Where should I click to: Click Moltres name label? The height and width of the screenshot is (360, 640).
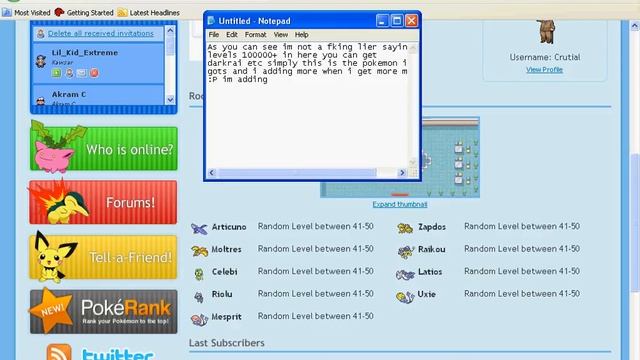[x=226, y=249]
